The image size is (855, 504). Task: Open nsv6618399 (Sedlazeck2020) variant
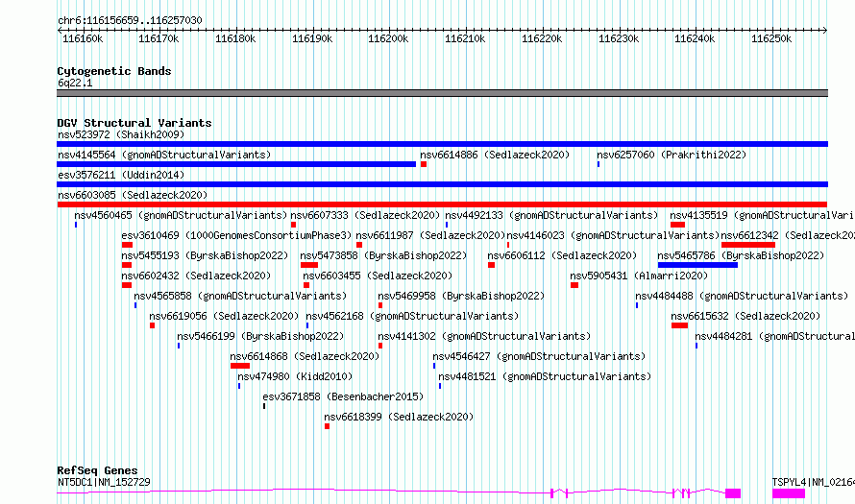(x=399, y=417)
